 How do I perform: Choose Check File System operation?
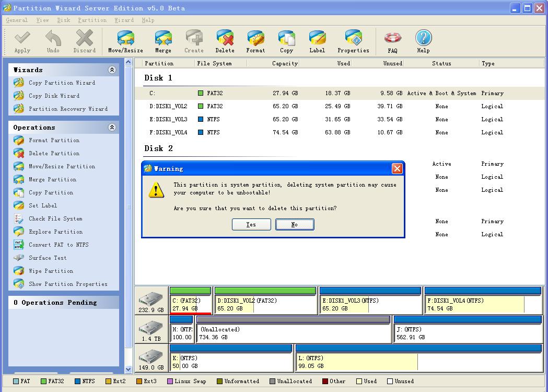[55, 218]
